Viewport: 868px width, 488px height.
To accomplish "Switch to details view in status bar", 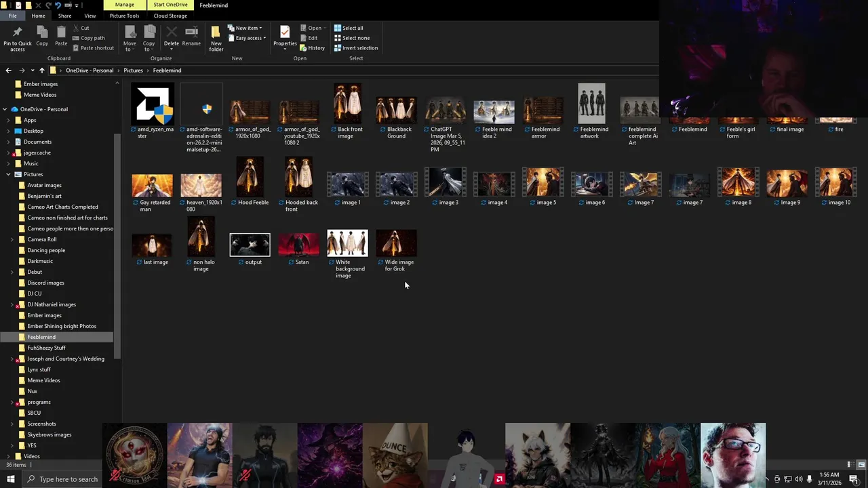I will pyautogui.click(x=852, y=465).
